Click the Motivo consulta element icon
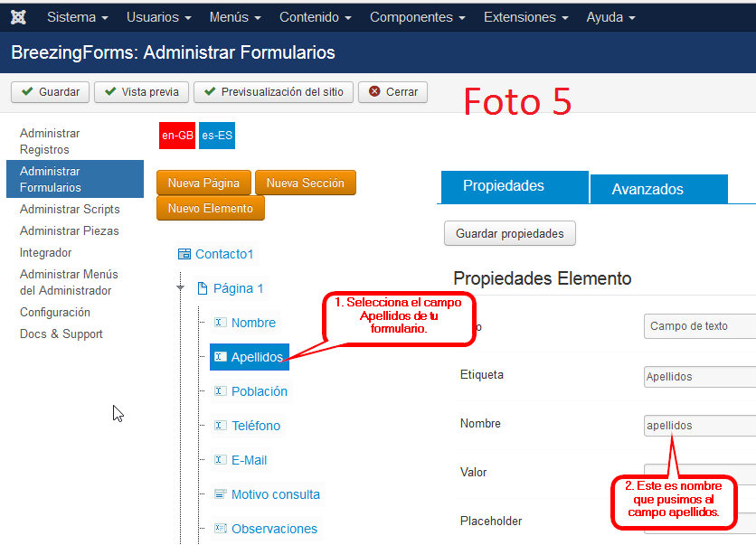The height and width of the screenshot is (545, 756). pyautogui.click(x=221, y=493)
